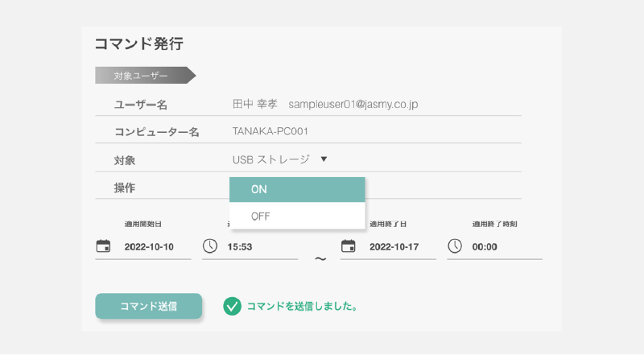Click the コマンドを送信しました。 message
The height and width of the screenshot is (355, 644).
[x=303, y=307]
